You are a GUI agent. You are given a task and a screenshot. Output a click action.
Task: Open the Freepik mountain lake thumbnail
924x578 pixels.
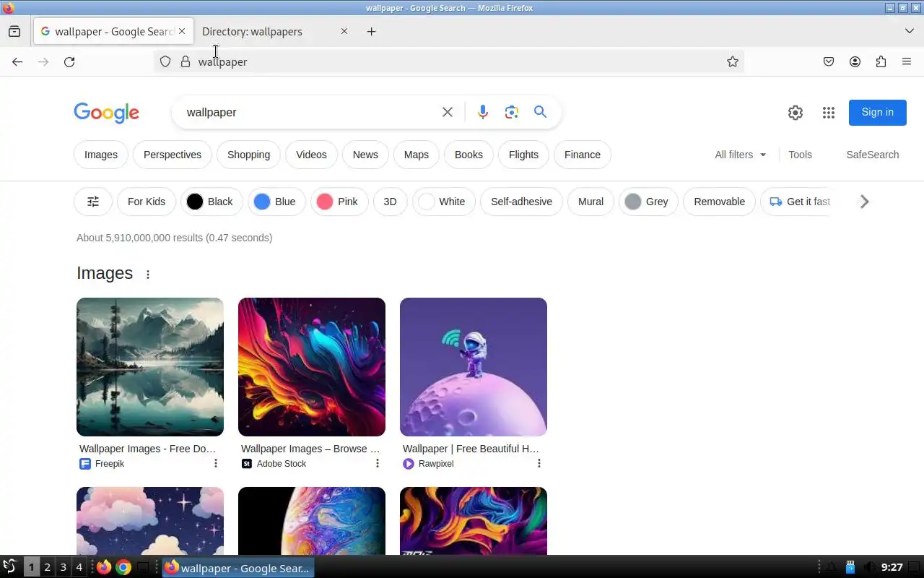[150, 367]
